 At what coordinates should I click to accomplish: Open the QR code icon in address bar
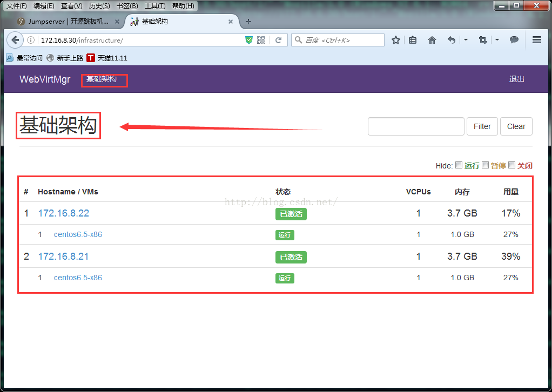261,40
